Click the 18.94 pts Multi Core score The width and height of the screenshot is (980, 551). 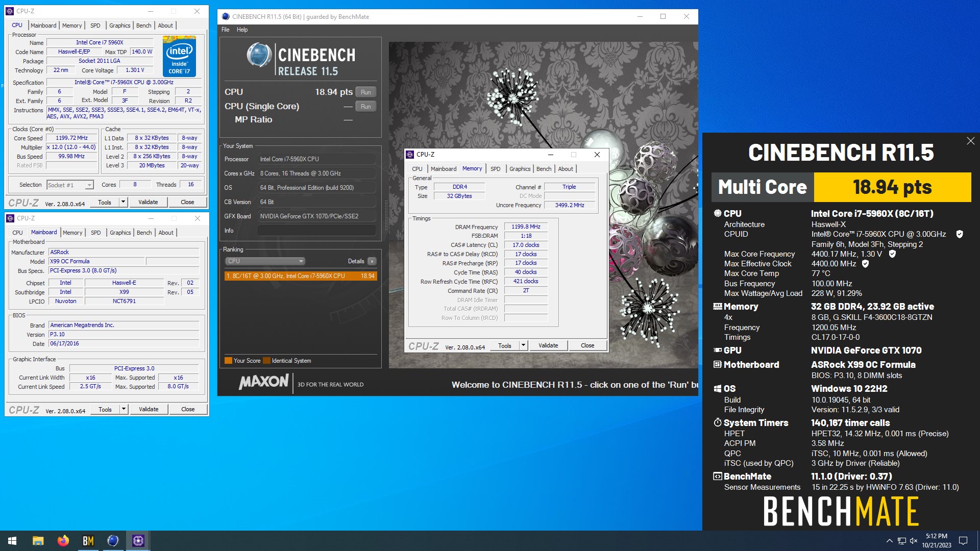892,187
